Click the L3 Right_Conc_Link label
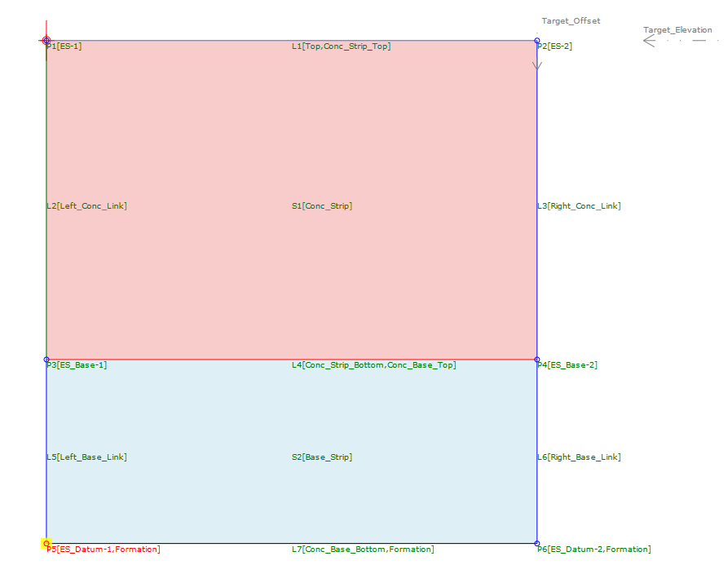Viewport: 728px width, 565px height. [x=579, y=205]
